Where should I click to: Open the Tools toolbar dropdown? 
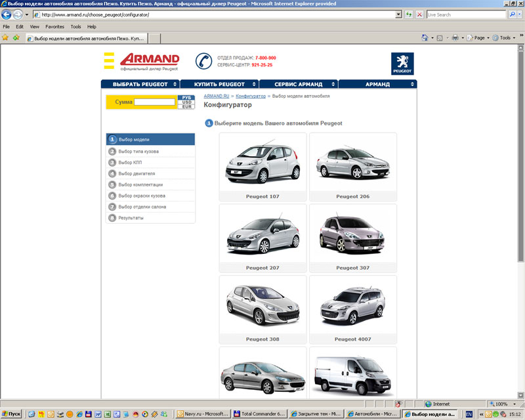tap(504, 38)
